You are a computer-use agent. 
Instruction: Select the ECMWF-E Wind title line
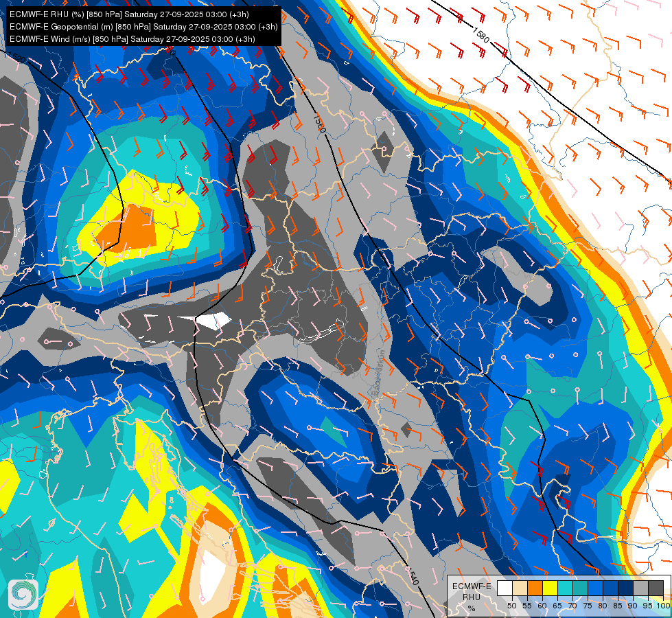(132, 39)
